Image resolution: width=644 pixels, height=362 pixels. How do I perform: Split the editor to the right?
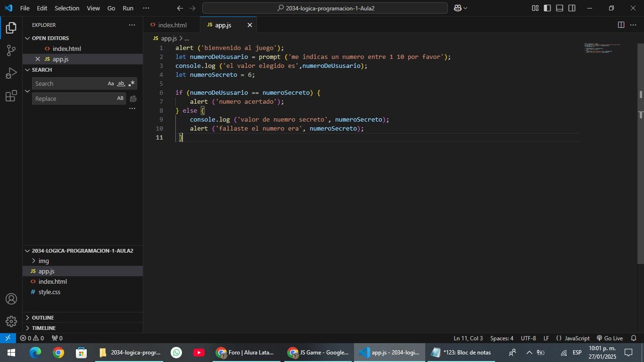621,25
